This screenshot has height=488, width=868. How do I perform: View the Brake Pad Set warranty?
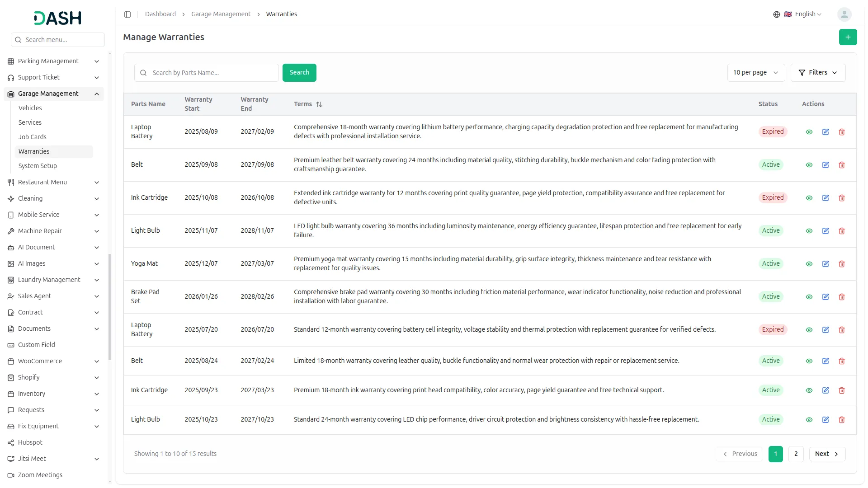[809, 297]
